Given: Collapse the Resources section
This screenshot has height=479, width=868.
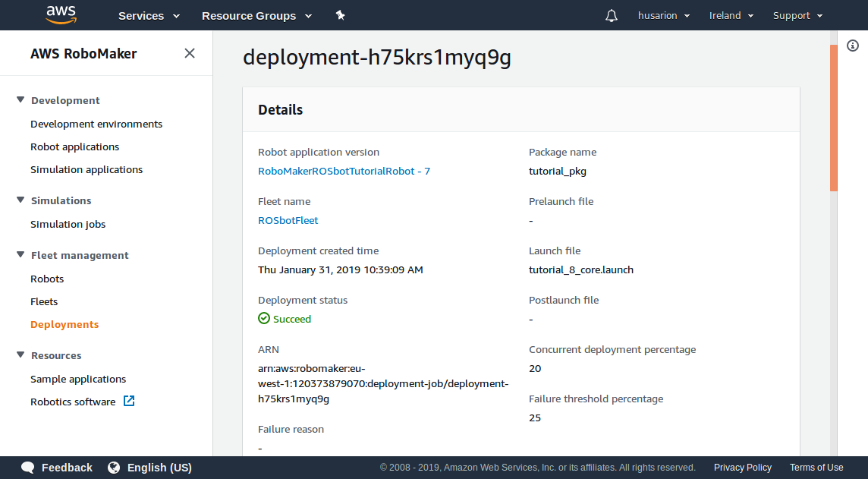Looking at the screenshot, I should coord(20,355).
